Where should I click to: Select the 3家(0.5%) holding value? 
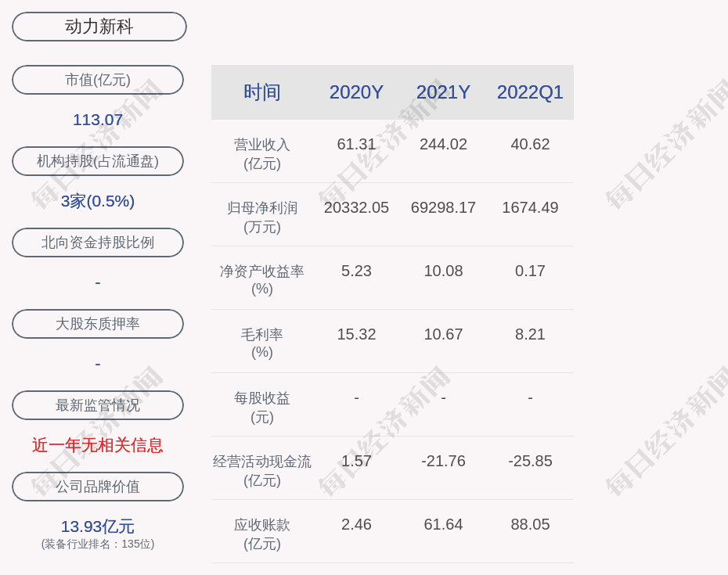[98, 201]
